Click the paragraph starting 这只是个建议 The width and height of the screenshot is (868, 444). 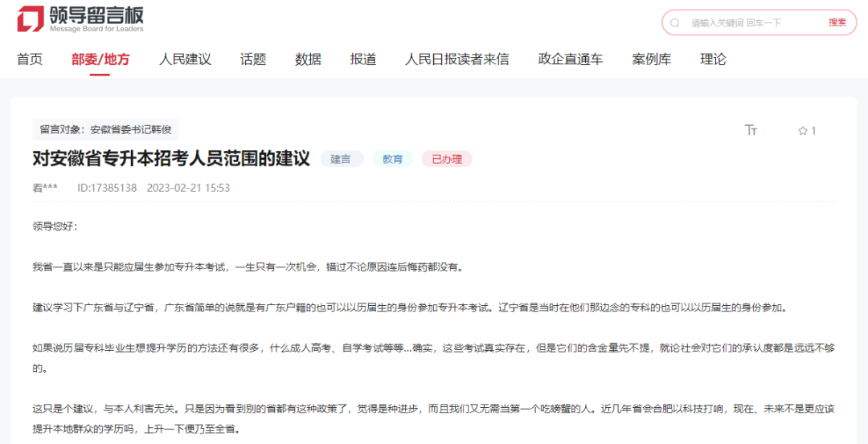click(x=433, y=418)
